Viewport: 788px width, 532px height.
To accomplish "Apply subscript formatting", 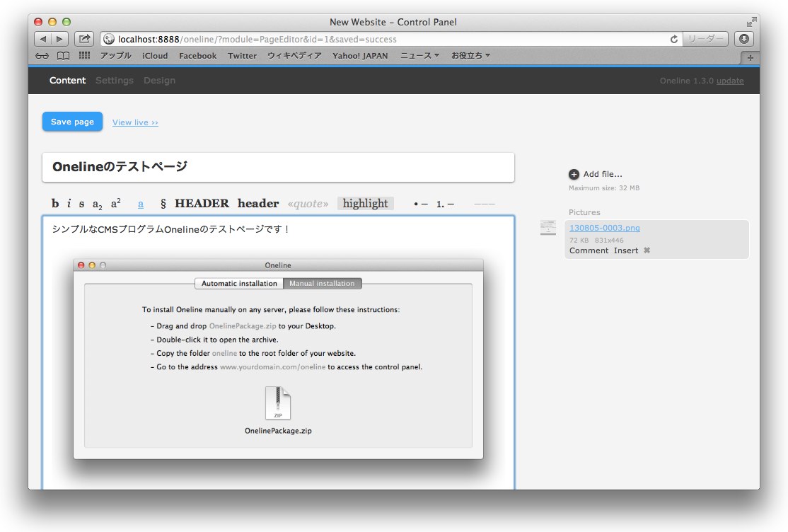I will 97,204.
